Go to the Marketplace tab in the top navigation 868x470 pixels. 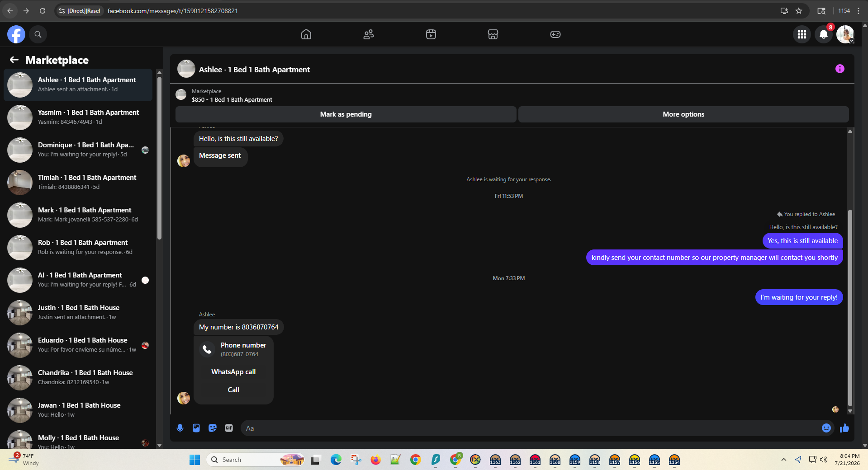(493, 34)
